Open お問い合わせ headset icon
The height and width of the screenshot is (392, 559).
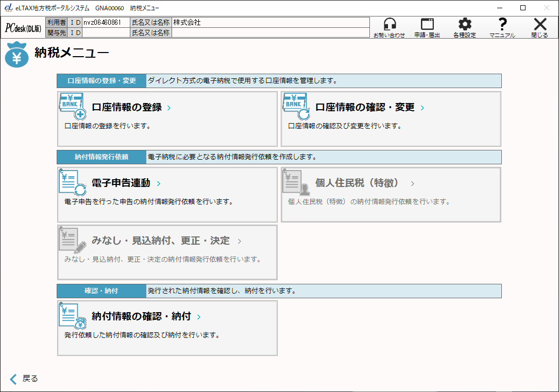click(x=389, y=25)
